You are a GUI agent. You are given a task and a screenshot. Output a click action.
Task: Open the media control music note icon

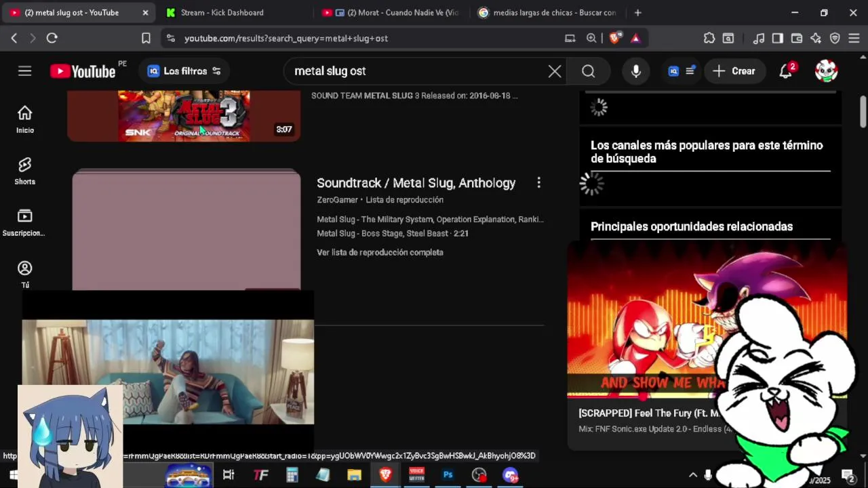pyautogui.click(x=759, y=39)
